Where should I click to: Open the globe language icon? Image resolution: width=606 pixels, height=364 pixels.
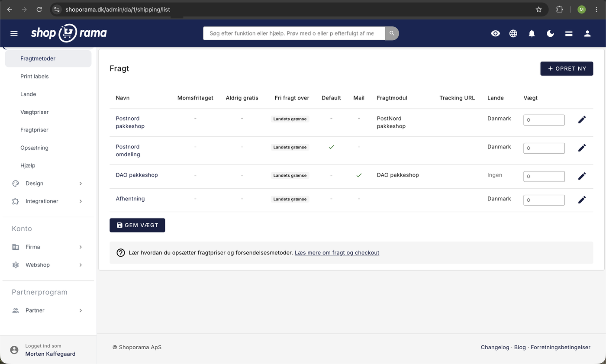point(513,33)
